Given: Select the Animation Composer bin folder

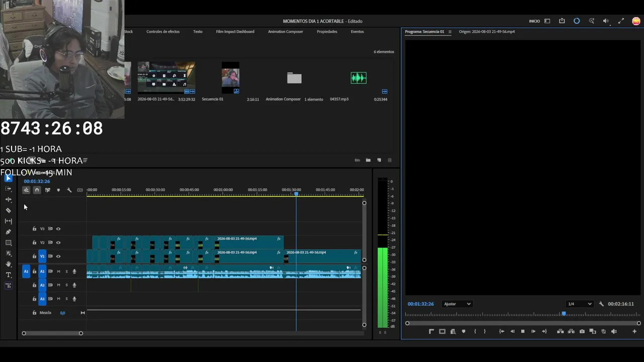Looking at the screenshot, I should [x=294, y=78].
